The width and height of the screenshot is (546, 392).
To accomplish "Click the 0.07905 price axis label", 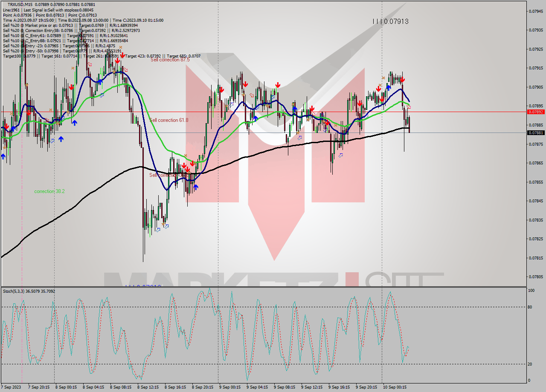I will [536, 87].
